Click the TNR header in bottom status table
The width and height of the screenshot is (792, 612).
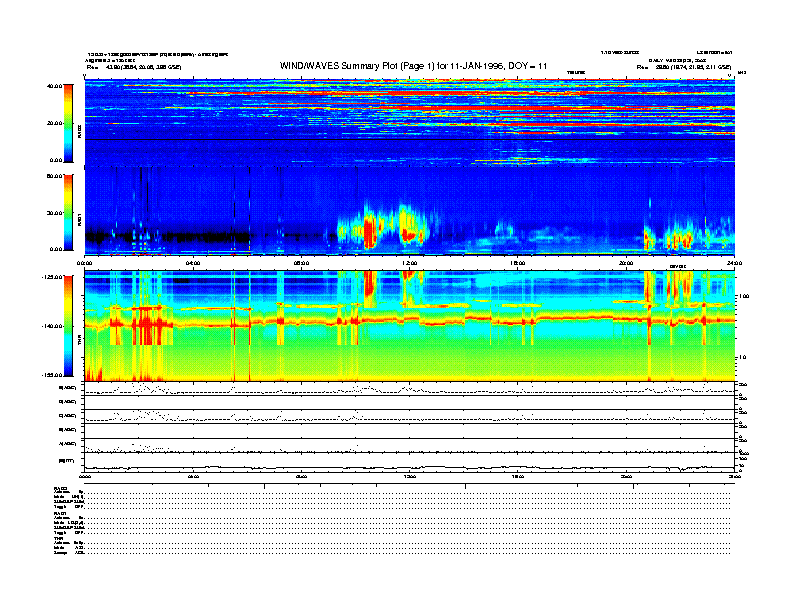(x=58, y=538)
